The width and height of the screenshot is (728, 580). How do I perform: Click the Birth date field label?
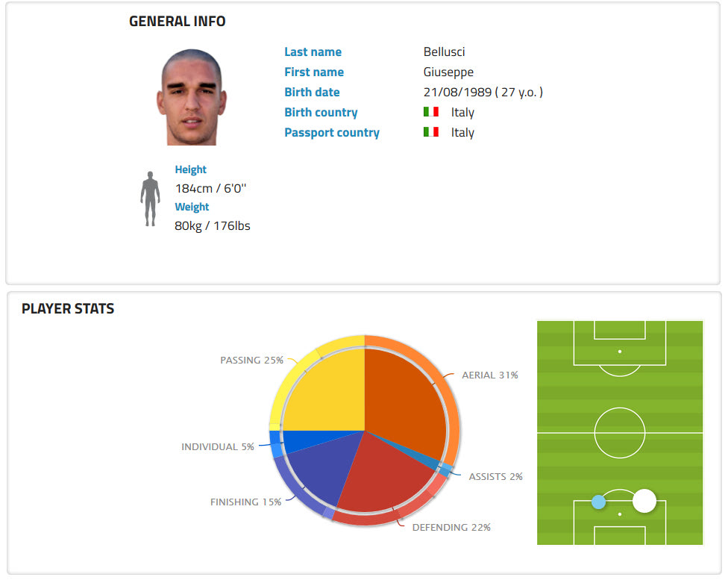click(312, 92)
